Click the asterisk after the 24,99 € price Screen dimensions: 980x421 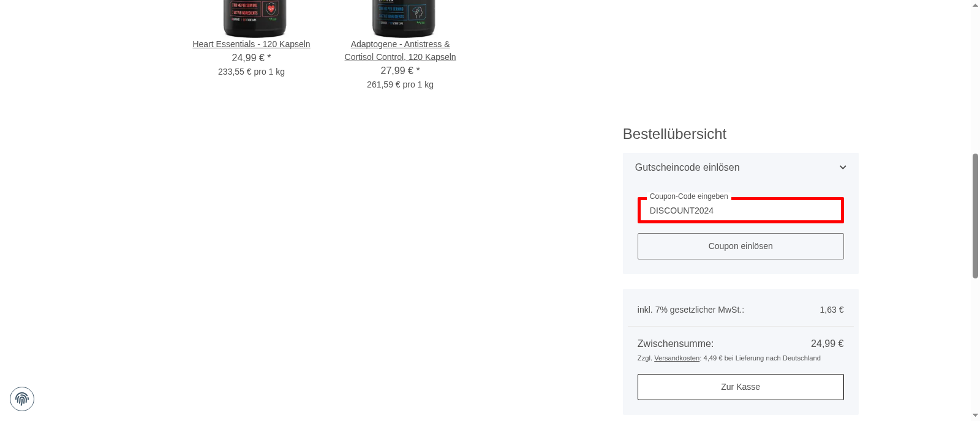269,57
